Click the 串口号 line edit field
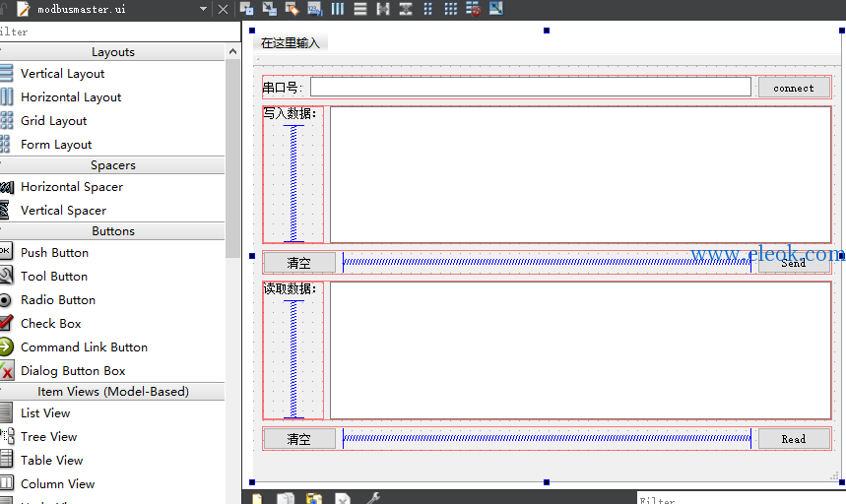This screenshot has width=846, height=504. tap(531, 87)
